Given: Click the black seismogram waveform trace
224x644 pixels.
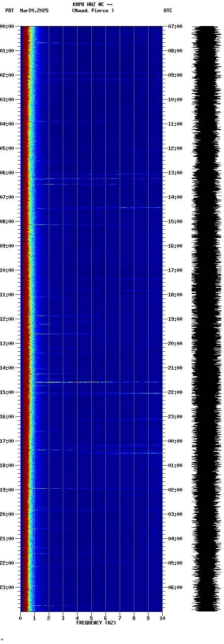Looking at the screenshot, I should tap(206, 318).
